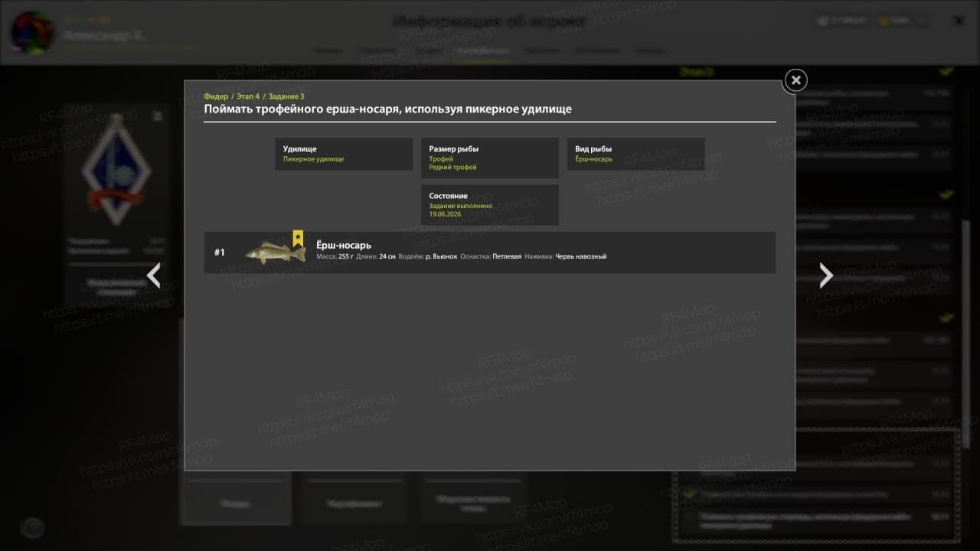Click the bait value "Червь навозный"
Viewport: 980px width, 551px height.
coord(581,256)
